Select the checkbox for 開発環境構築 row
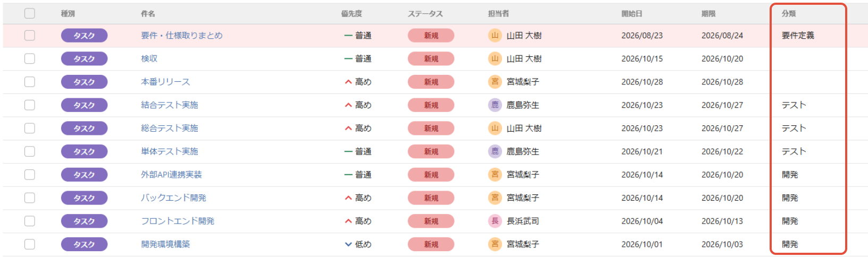 click(x=30, y=244)
